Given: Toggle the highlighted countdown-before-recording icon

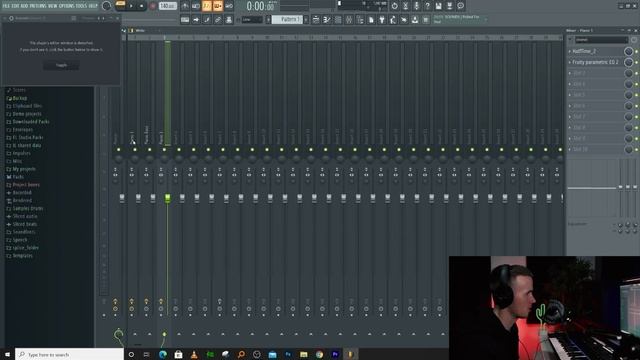Looking at the screenshot, I should pyautogui.click(x=207, y=6).
